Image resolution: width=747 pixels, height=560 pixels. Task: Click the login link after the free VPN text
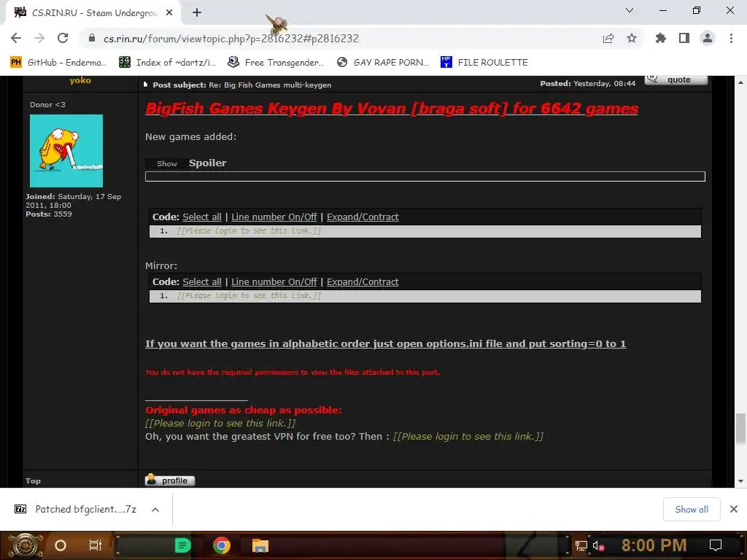[x=468, y=436]
